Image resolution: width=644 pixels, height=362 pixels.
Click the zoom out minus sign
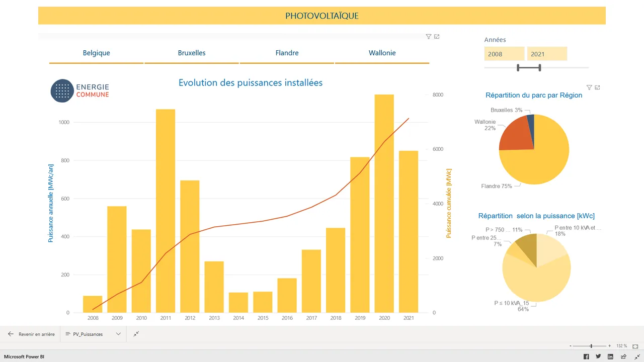coord(571,346)
